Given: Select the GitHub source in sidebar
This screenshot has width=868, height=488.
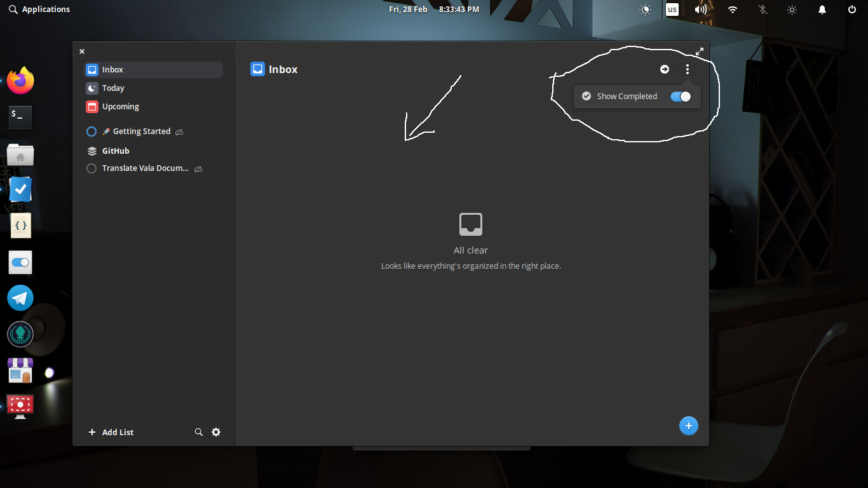Looking at the screenshot, I should 116,151.
